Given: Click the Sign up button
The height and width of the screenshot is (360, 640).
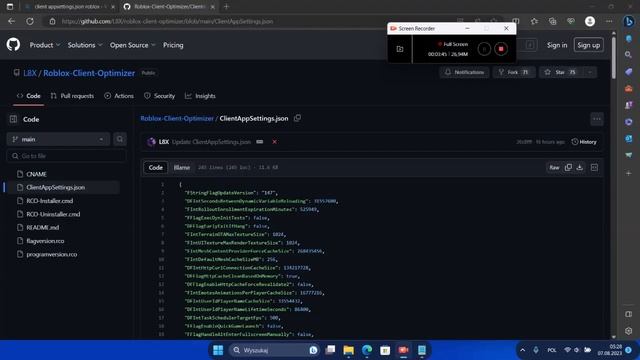Looking at the screenshot, I should point(589,45).
